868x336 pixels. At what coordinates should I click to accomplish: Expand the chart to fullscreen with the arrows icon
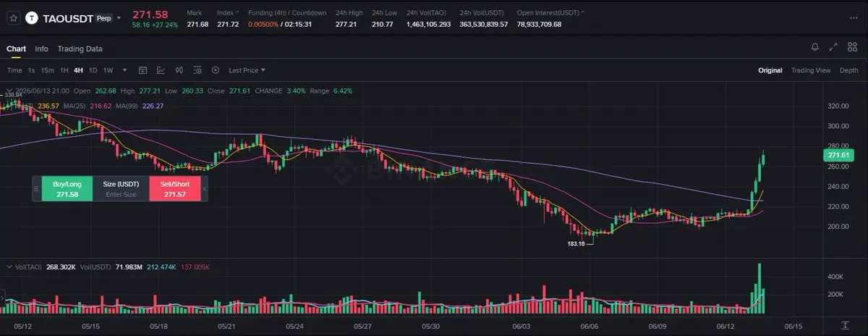point(834,47)
